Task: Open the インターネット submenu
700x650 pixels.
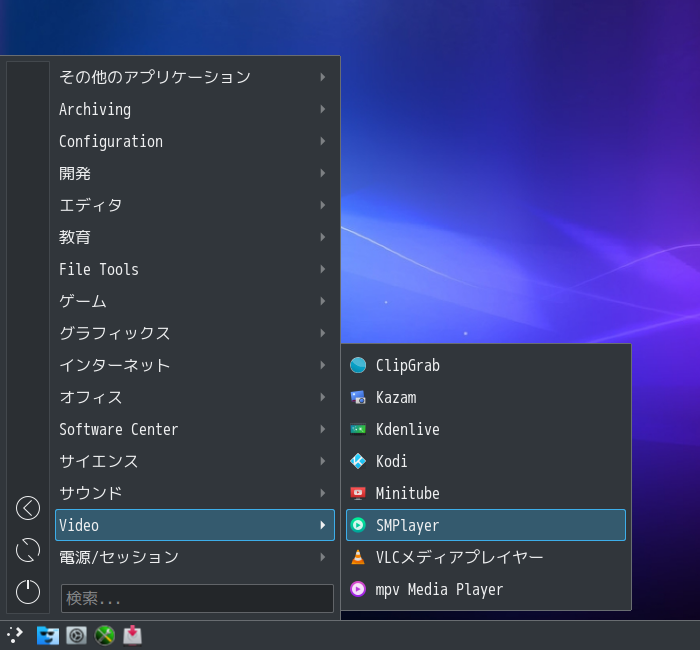Action: click(x=195, y=365)
